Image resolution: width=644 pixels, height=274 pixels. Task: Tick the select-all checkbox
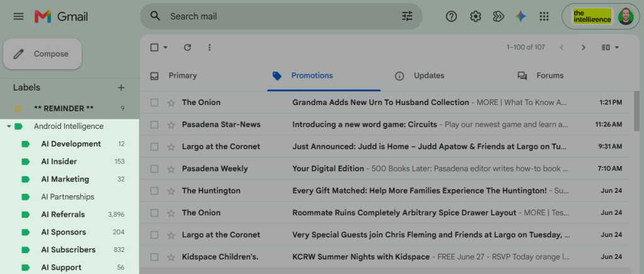tap(155, 47)
